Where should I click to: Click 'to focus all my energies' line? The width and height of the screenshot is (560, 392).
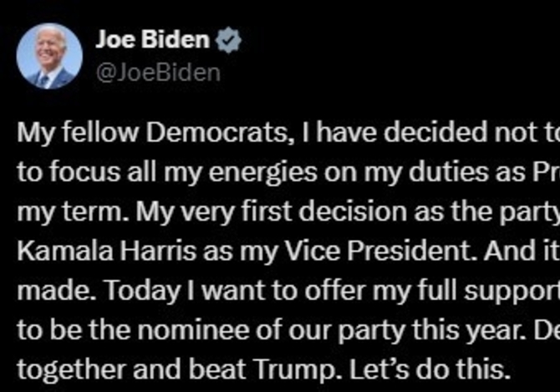(x=167, y=173)
